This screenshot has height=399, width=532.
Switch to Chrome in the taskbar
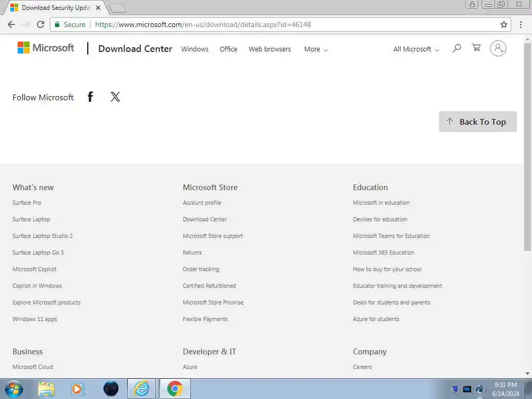click(x=175, y=389)
